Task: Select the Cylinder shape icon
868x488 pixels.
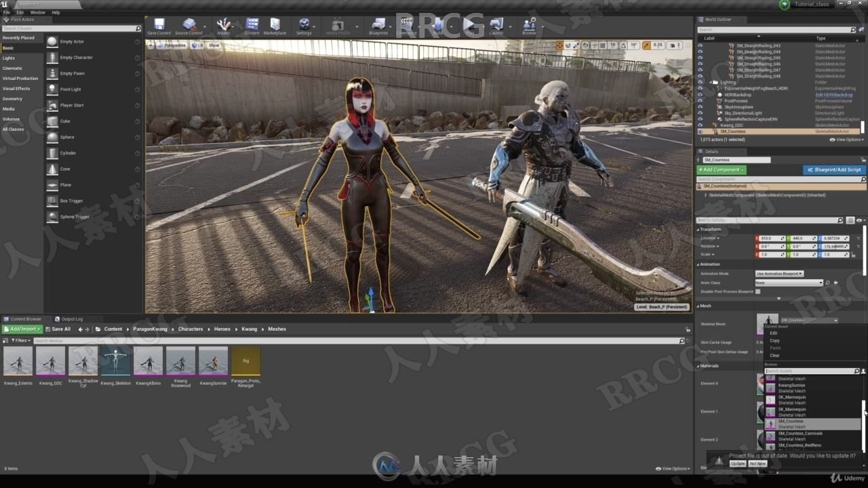Action: pyautogui.click(x=52, y=153)
